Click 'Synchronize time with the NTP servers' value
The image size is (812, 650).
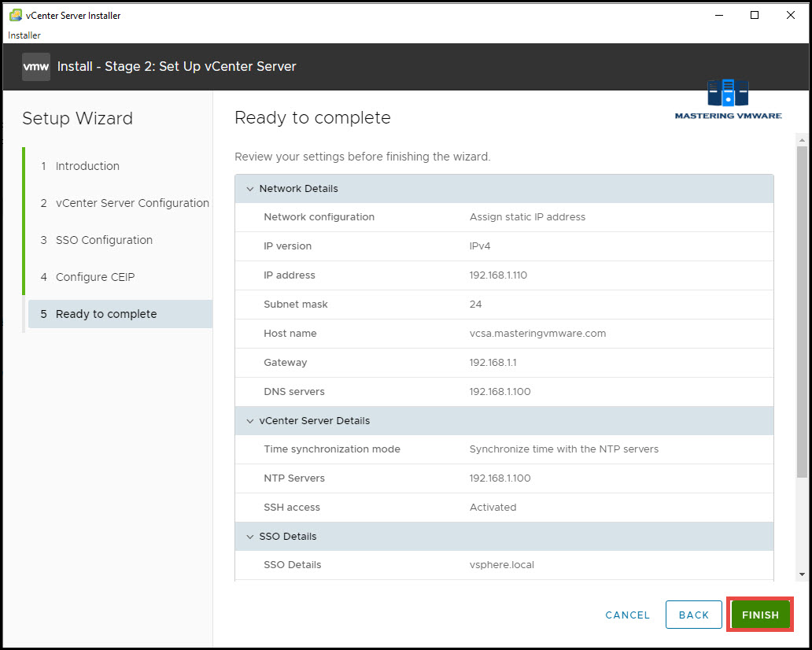(564, 449)
